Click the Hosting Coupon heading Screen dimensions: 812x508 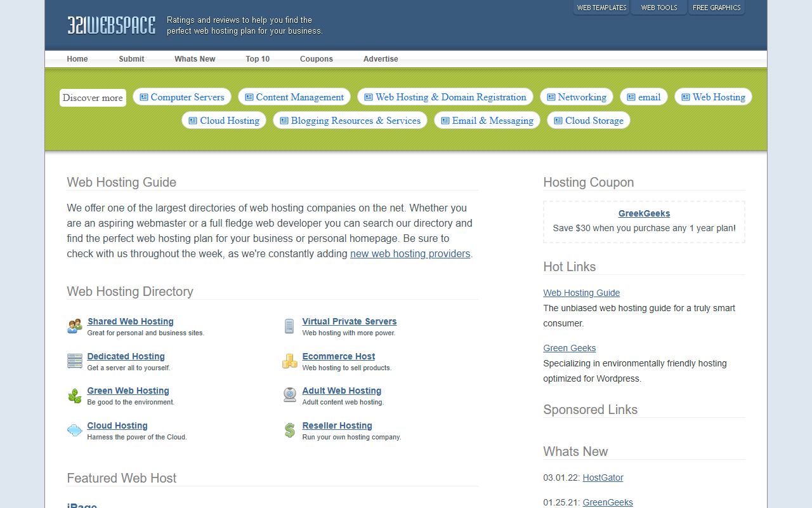[x=589, y=183]
